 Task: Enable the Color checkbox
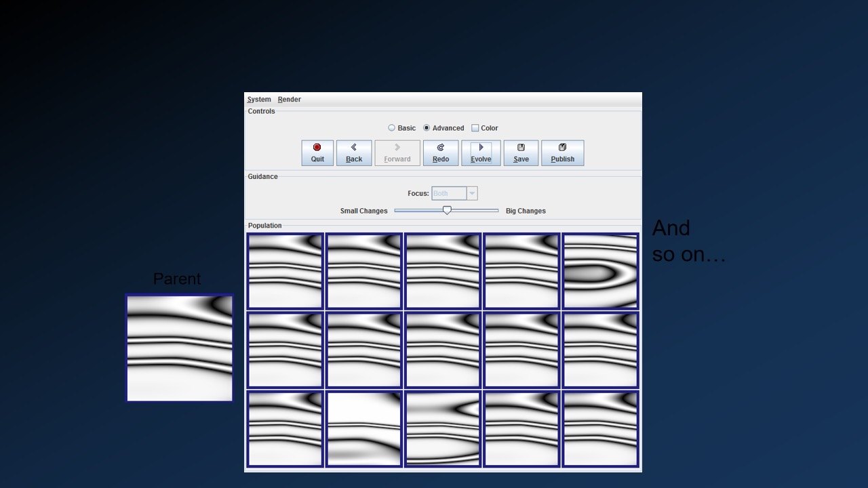475,128
